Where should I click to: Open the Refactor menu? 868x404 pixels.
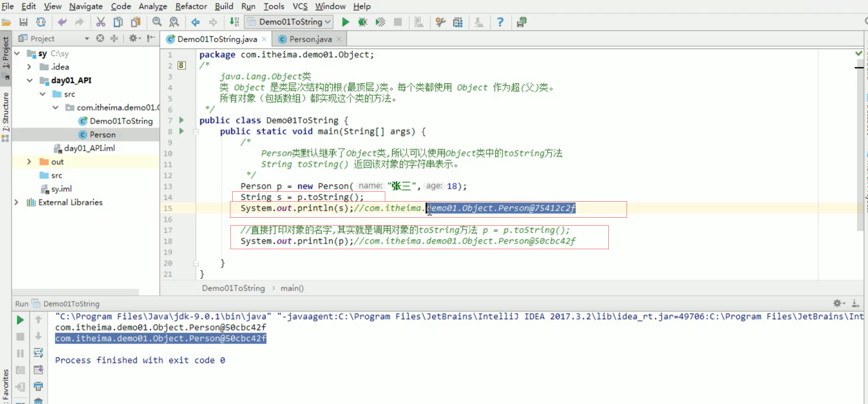click(x=191, y=6)
